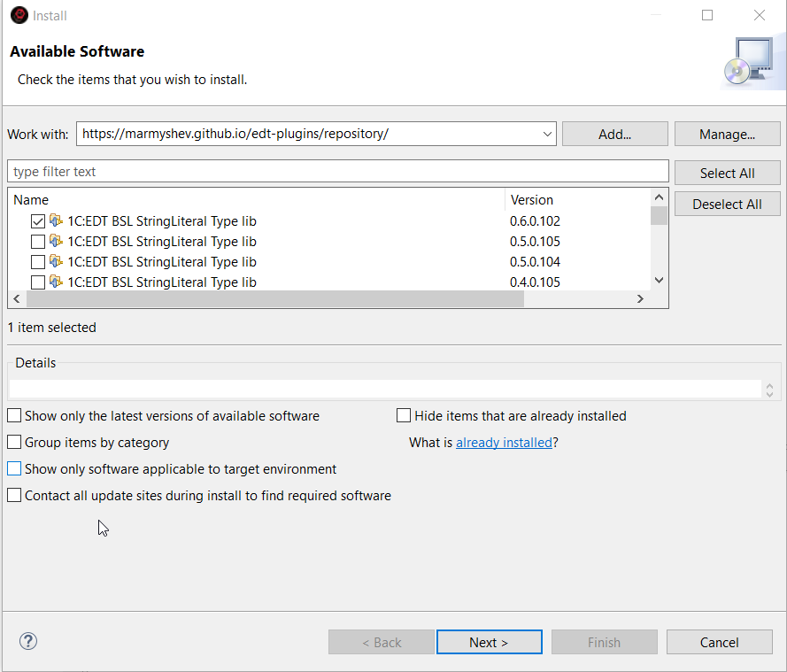Click the vertical scrollbar thumb of software list
The width and height of the screenshot is (787, 672).
pos(659,215)
